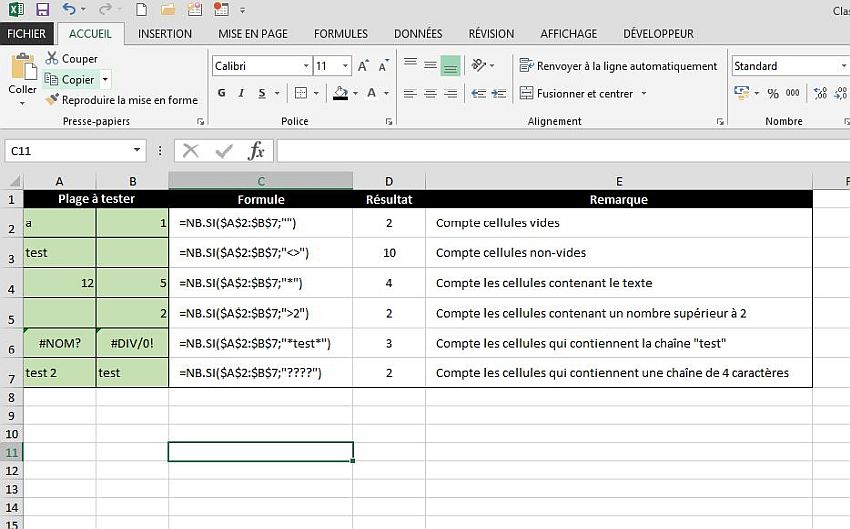
Task: Toggle bottom vertical alignment button
Action: (x=450, y=66)
